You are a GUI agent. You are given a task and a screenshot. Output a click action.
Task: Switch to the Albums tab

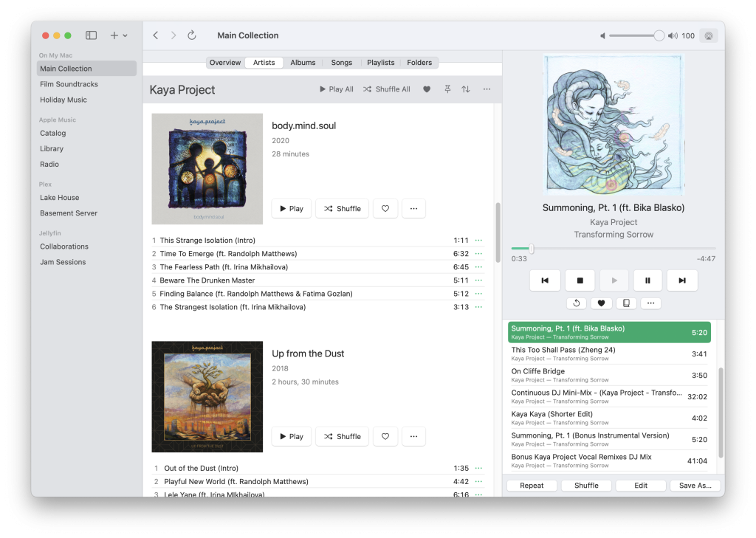(x=303, y=63)
